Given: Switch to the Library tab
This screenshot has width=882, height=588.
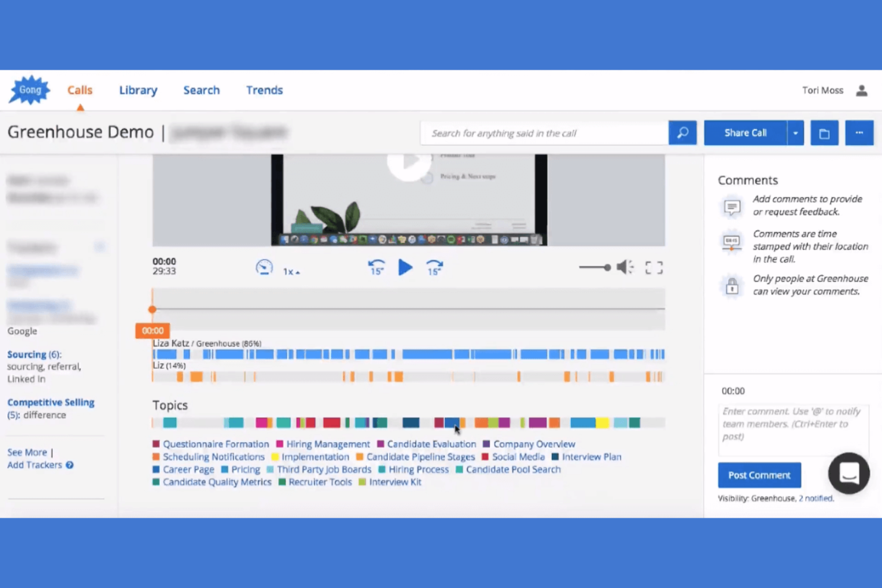Looking at the screenshot, I should click(138, 90).
